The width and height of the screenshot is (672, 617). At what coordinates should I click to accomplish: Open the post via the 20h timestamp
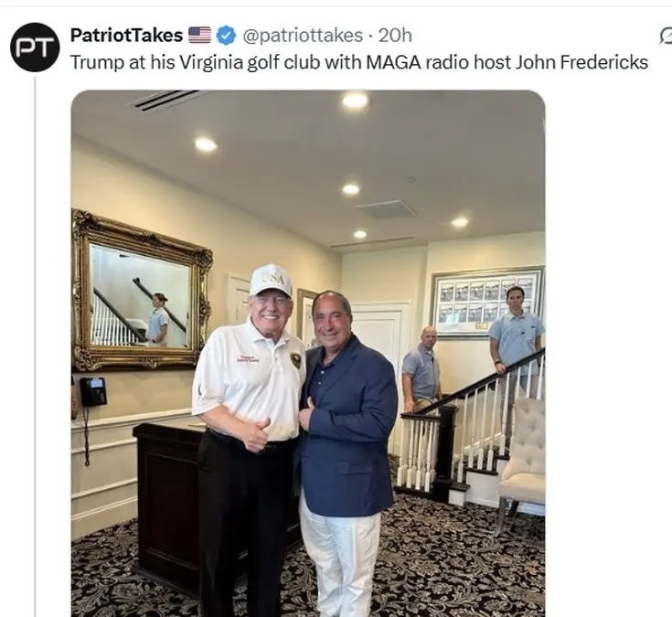[x=395, y=35]
